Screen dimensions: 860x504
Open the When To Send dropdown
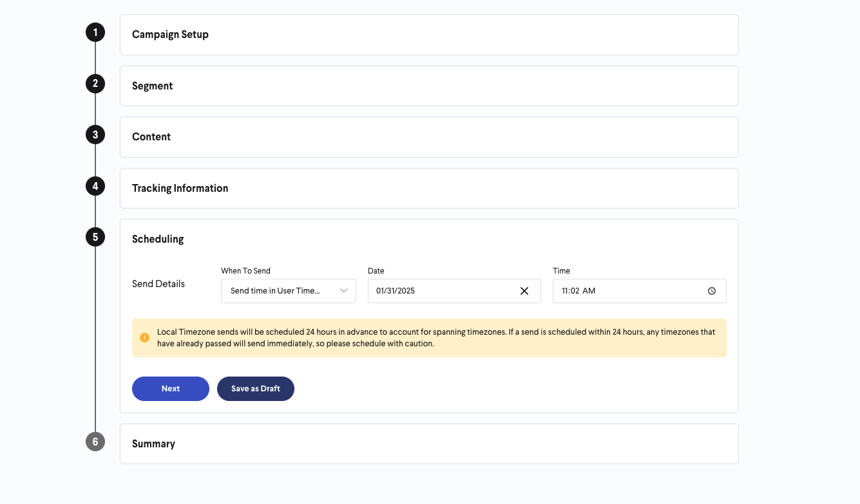[289, 291]
